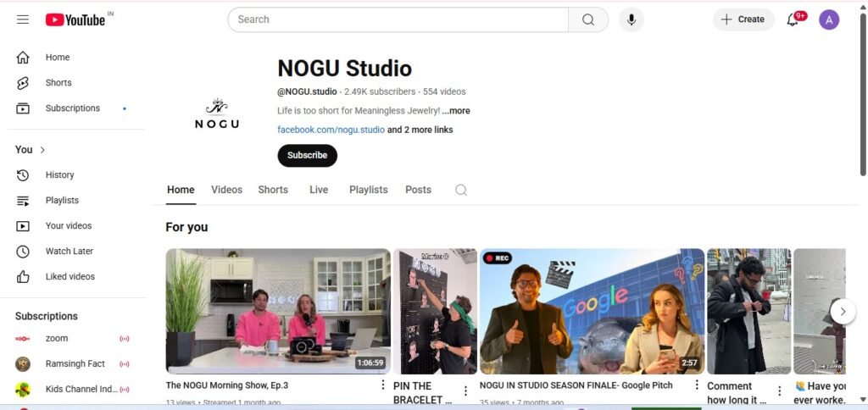868x410 pixels.
Task: Click the Watch Later icon
Action: pyautogui.click(x=23, y=252)
